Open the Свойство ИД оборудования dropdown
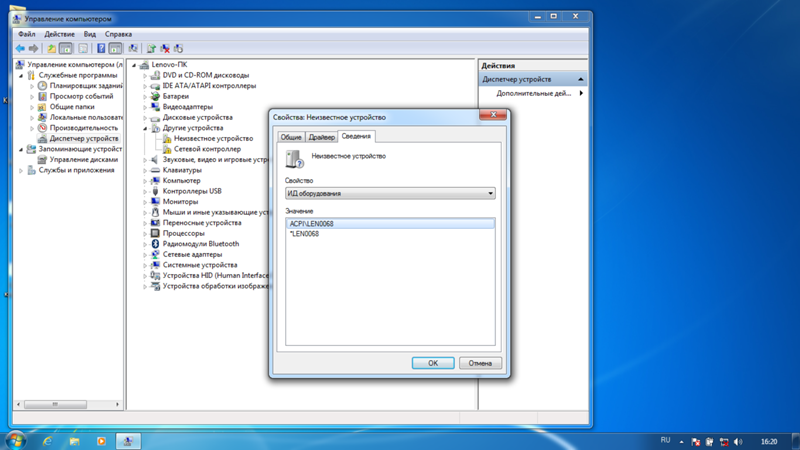Viewport: 800px width, 450px height. (x=390, y=193)
